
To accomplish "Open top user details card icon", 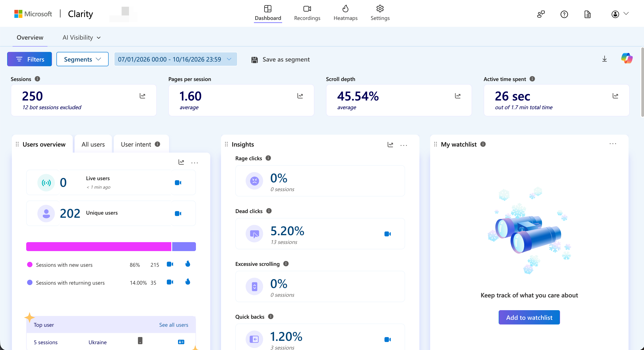I will pos(181,342).
